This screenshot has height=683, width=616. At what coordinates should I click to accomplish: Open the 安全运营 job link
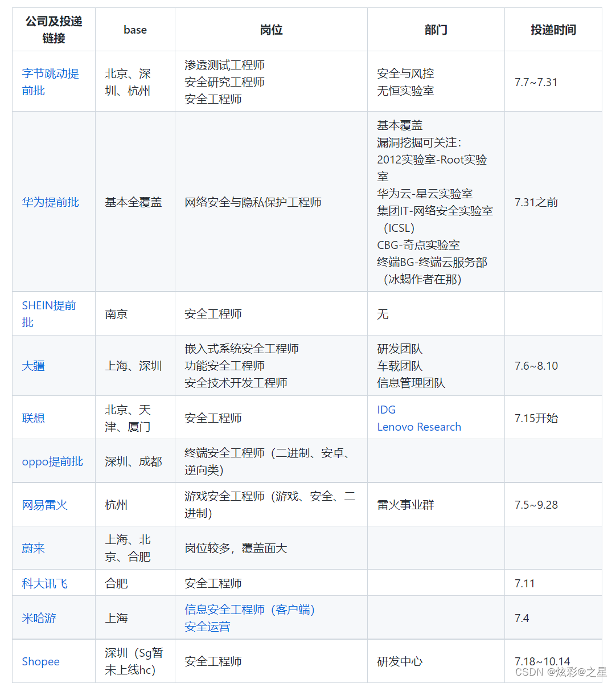pyautogui.click(x=207, y=627)
